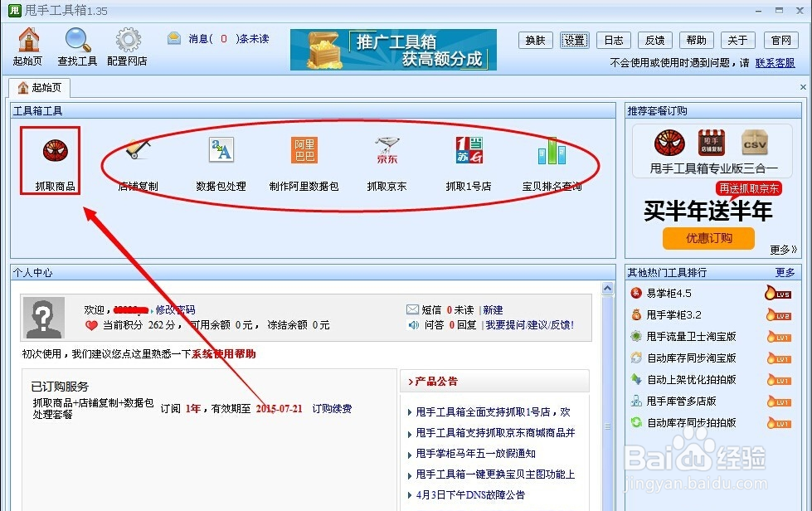The width and height of the screenshot is (812, 511).
Task: Launch the 制作阿里数据包 tool
Action: pyautogui.click(x=304, y=163)
